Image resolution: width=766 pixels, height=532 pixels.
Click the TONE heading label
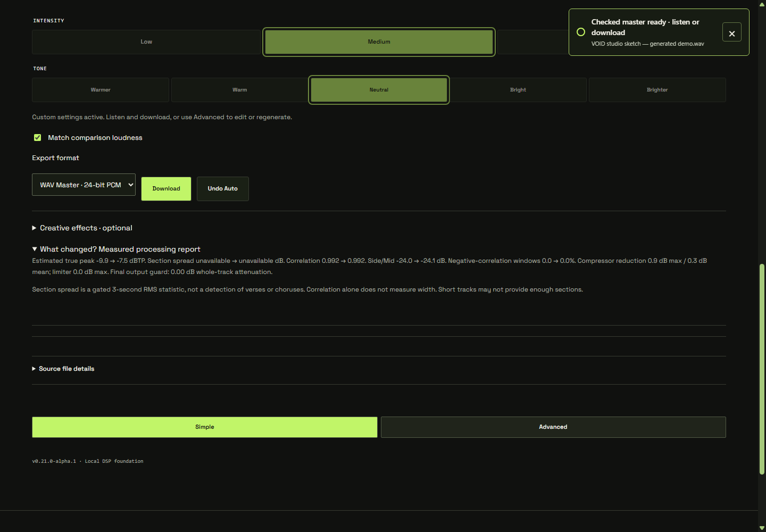40,69
